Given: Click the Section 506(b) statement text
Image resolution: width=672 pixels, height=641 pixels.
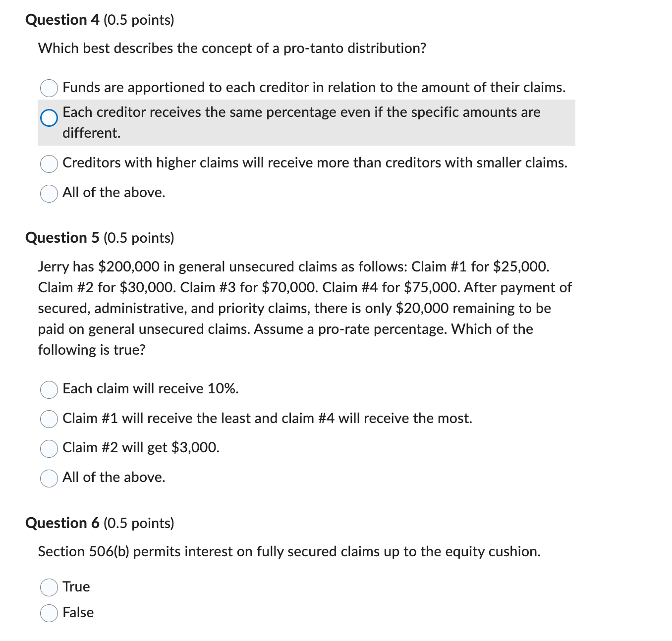Looking at the screenshot, I should 289,551.
